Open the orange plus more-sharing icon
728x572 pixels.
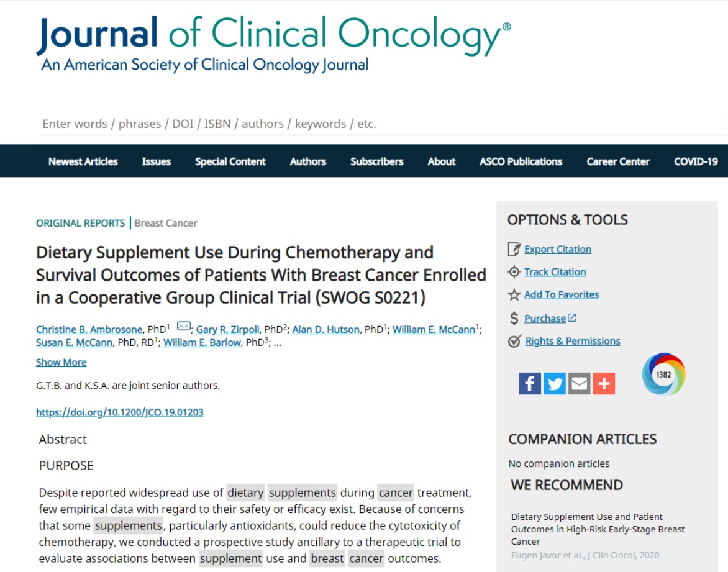[x=604, y=384]
